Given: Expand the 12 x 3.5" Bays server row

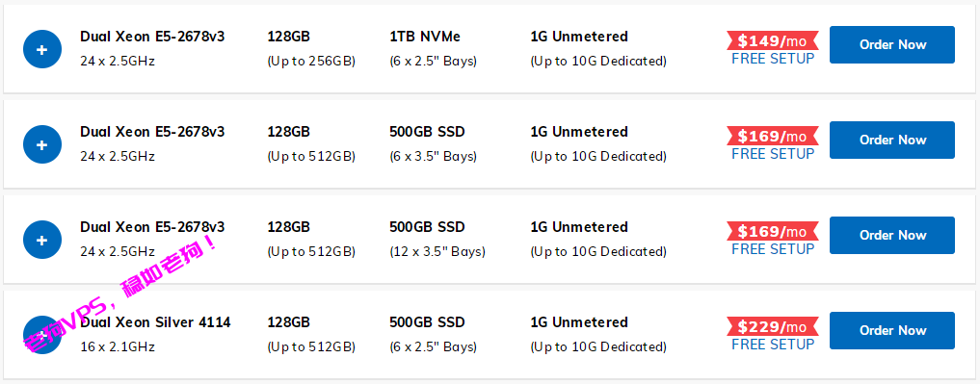Looking at the screenshot, I should click(x=41, y=240).
